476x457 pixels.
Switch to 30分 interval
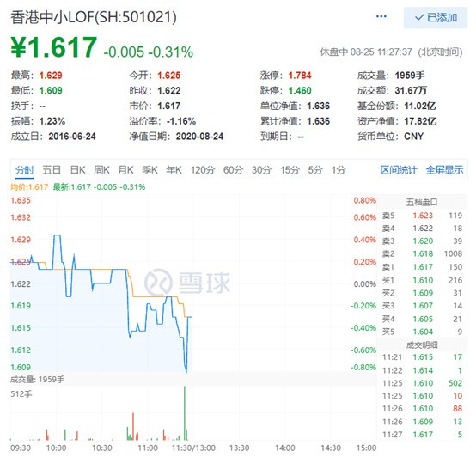tap(261, 170)
